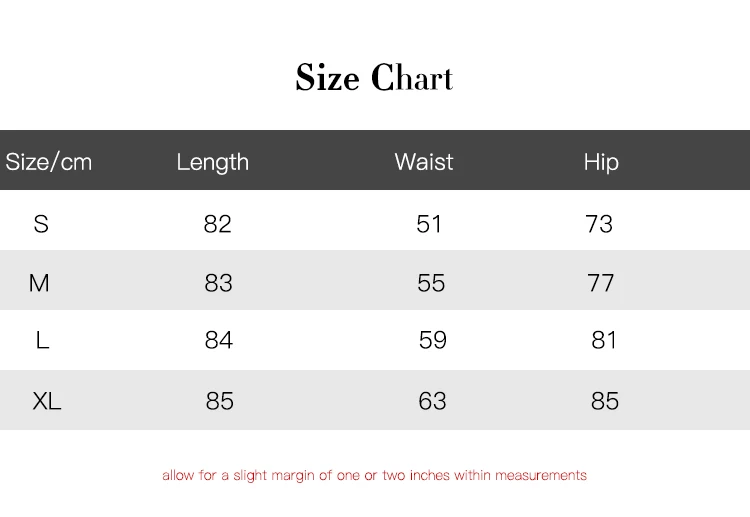Select hip value 77 for size M
The width and height of the screenshot is (750, 517).
point(601,284)
